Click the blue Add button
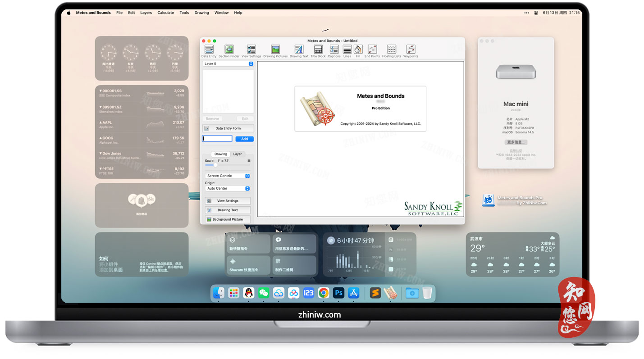 pyautogui.click(x=244, y=139)
